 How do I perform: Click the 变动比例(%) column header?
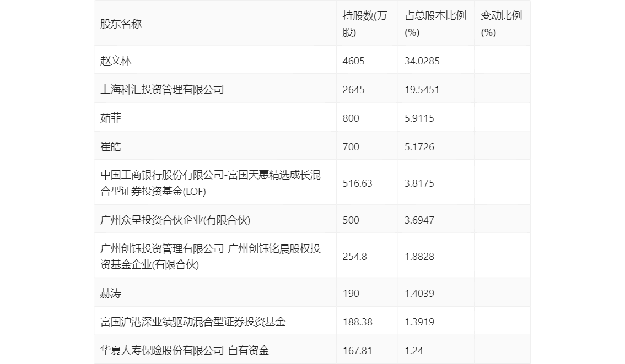click(x=501, y=24)
